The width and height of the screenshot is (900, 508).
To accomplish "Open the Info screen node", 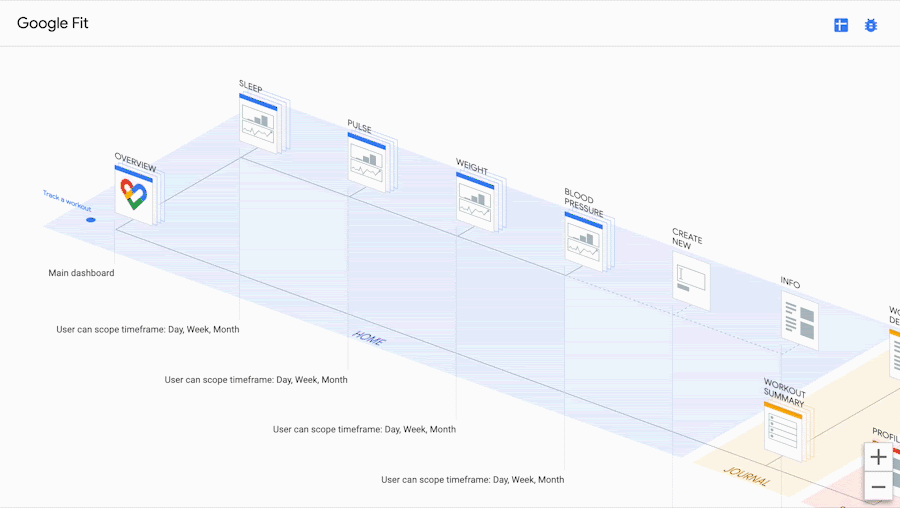I will tap(800, 321).
